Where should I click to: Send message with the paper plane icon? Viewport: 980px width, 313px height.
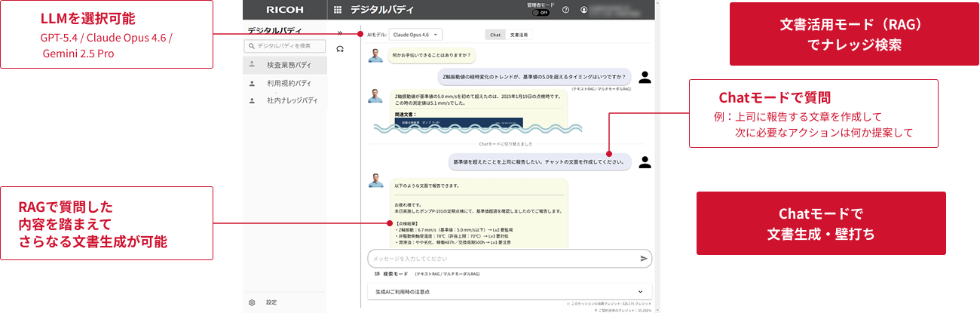coord(644,258)
